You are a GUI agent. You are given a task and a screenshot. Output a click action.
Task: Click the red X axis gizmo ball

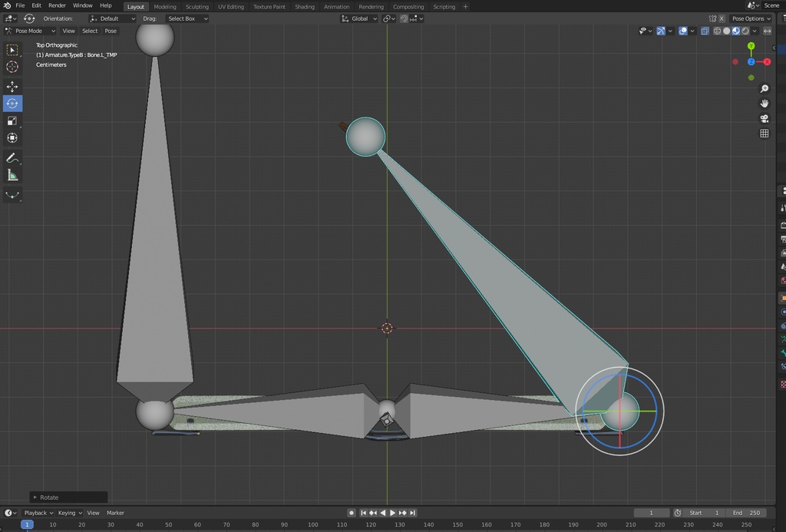(767, 61)
